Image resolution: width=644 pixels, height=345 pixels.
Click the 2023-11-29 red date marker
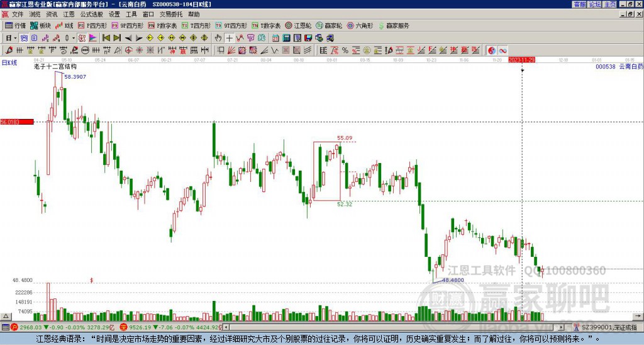(521, 60)
